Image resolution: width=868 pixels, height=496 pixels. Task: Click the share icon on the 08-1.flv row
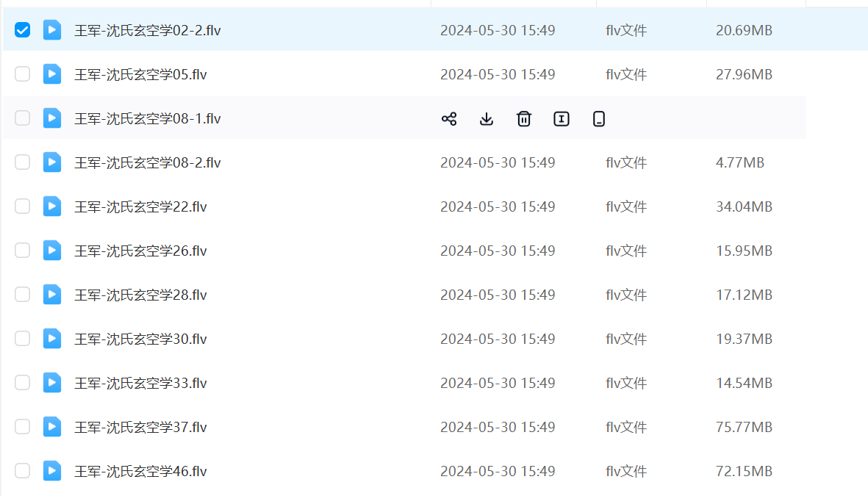449,119
